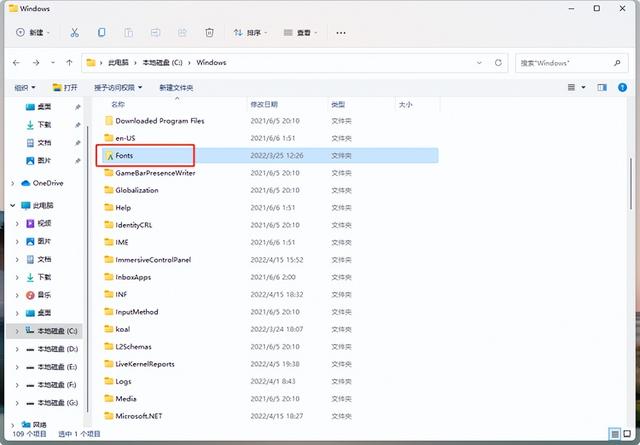640x445 pixels.
Task: Go up one folder level
Action: pyautogui.click(x=69, y=62)
